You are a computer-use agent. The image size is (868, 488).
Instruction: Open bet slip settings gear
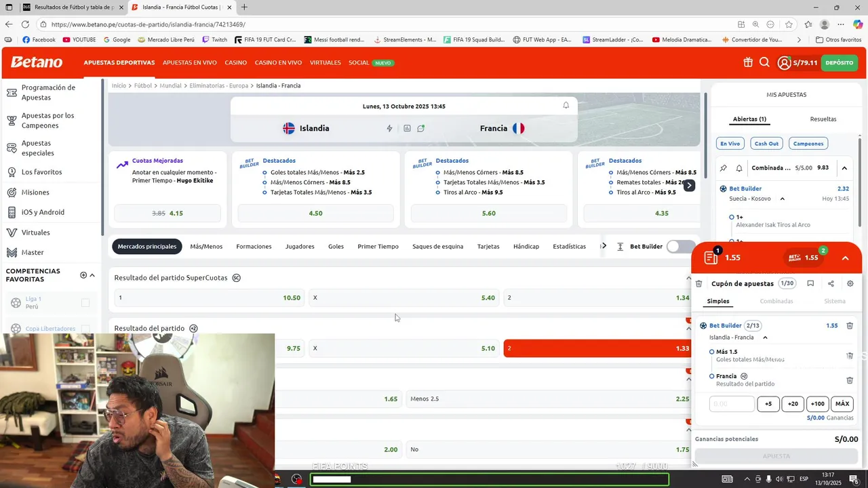(x=850, y=283)
